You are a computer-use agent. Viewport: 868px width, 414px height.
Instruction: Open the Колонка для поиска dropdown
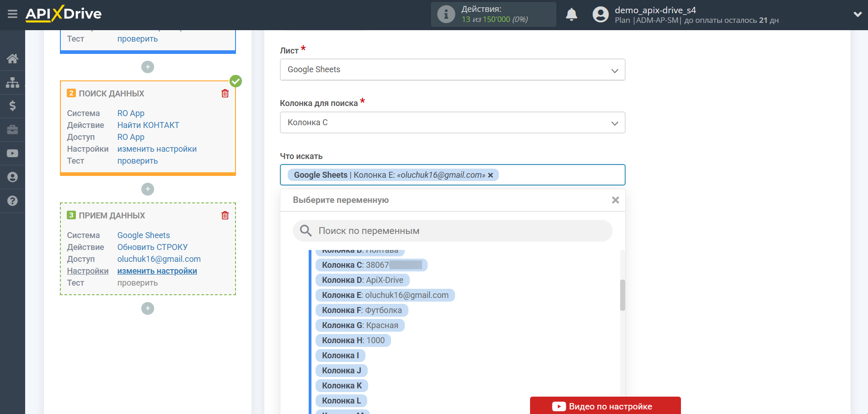coord(452,122)
